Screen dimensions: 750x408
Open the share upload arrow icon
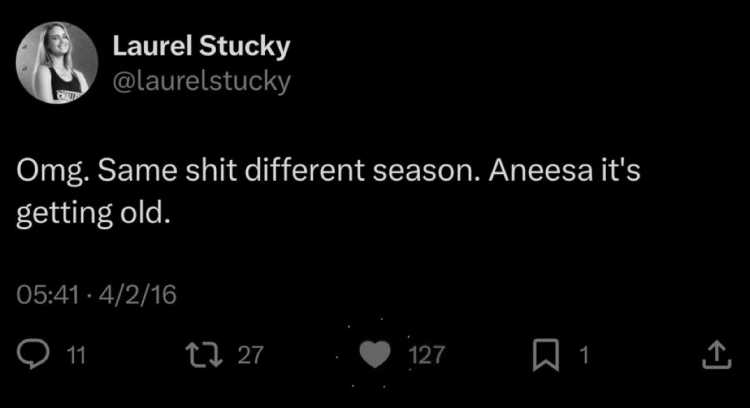coord(717,354)
